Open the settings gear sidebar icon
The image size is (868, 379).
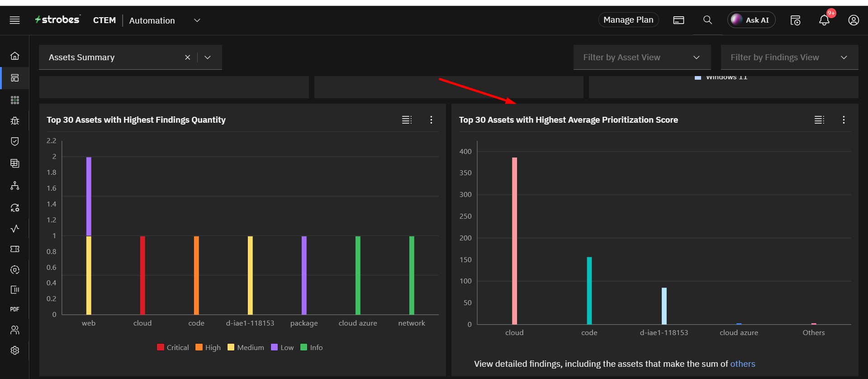[15, 350]
